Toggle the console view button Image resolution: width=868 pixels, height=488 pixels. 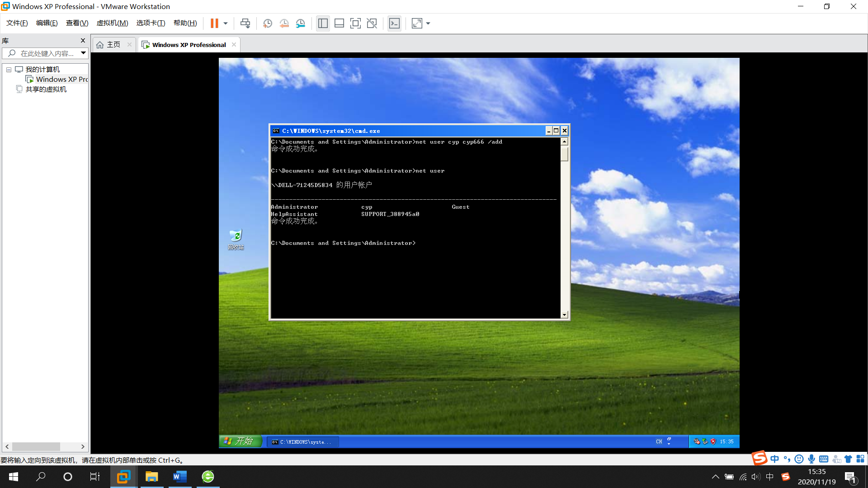(394, 23)
